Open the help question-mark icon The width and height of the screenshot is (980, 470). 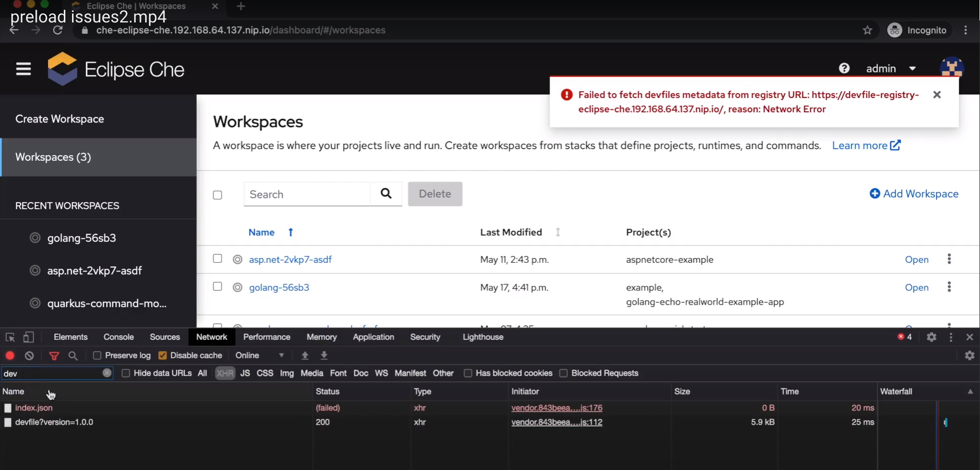click(x=844, y=68)
